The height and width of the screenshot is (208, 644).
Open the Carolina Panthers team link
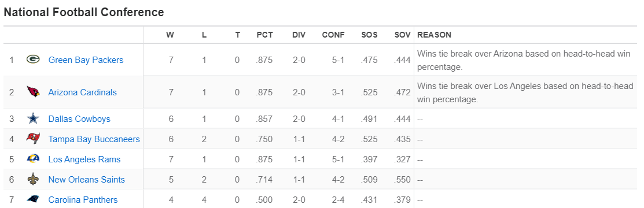(x=83, y=200)
